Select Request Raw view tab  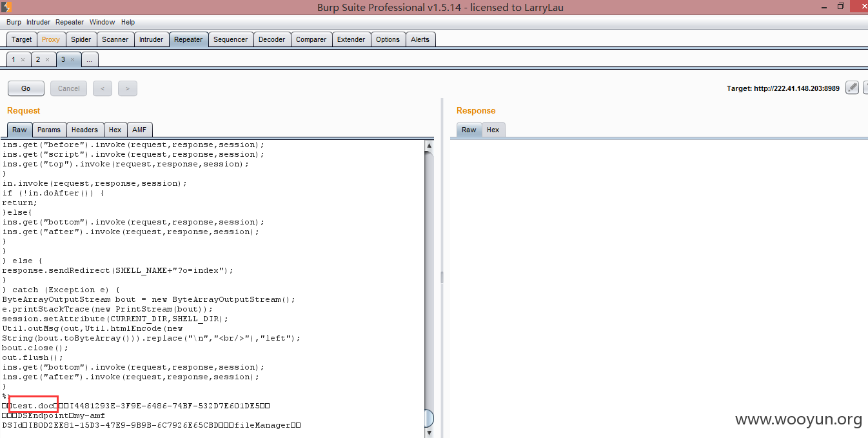pos(19,130)
